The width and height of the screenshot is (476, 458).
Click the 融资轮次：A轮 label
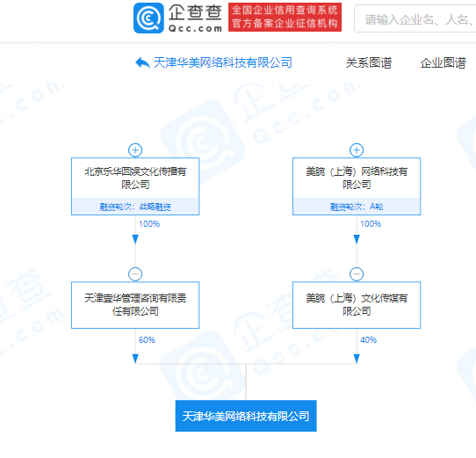coord(357,207)
